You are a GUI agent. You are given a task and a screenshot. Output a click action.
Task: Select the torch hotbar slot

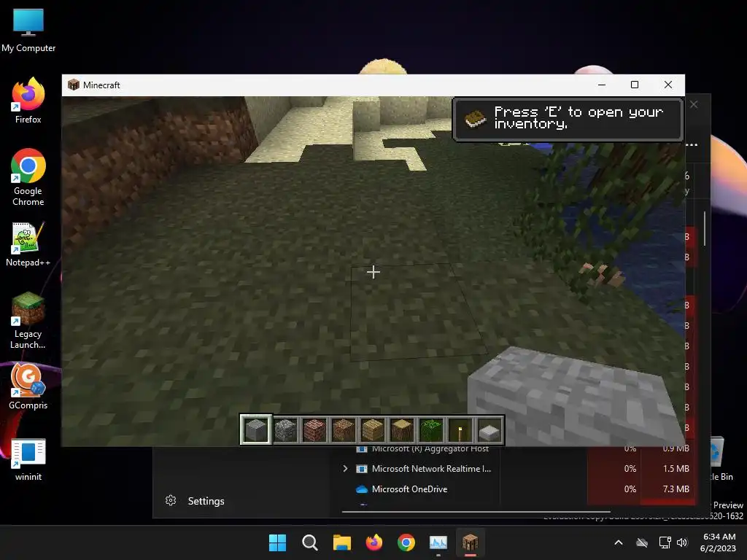pos(460,429)
